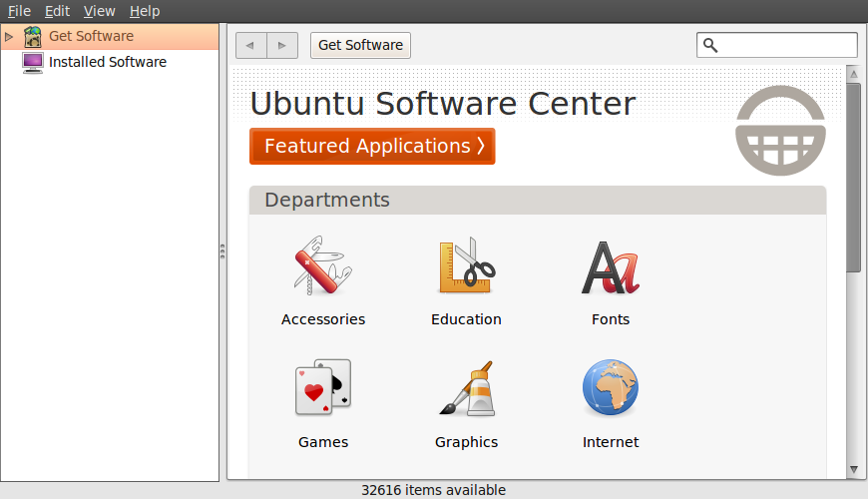Screen dimensions: 868x499
Task: Open the Help menu
Action: pyautogui.click(x=145, y=11)
